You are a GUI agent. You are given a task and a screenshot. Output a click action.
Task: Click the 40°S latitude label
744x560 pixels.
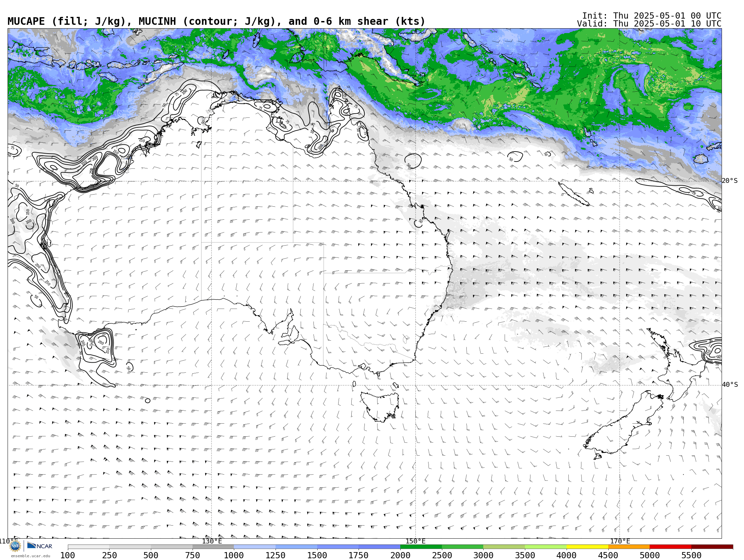click(x=730, y=385)
